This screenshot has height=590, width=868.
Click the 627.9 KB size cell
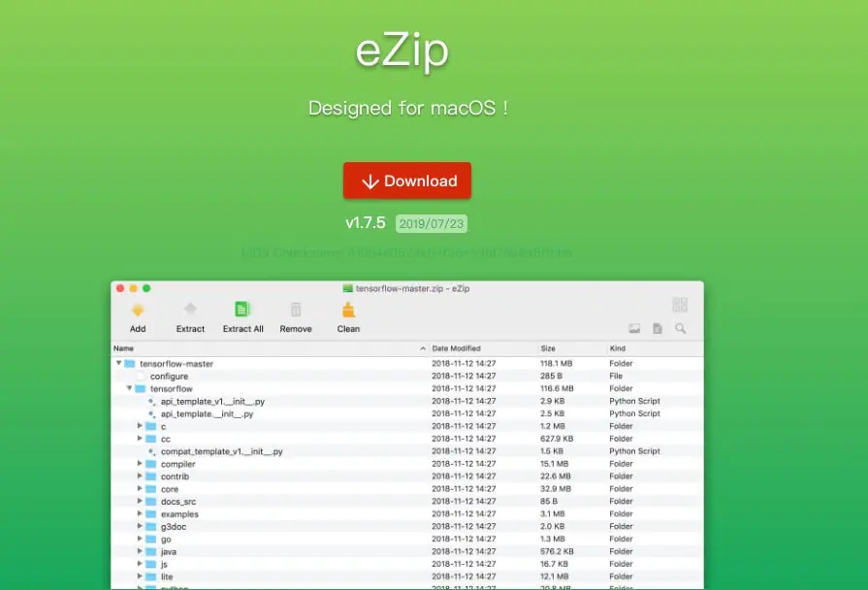(557, 439)
